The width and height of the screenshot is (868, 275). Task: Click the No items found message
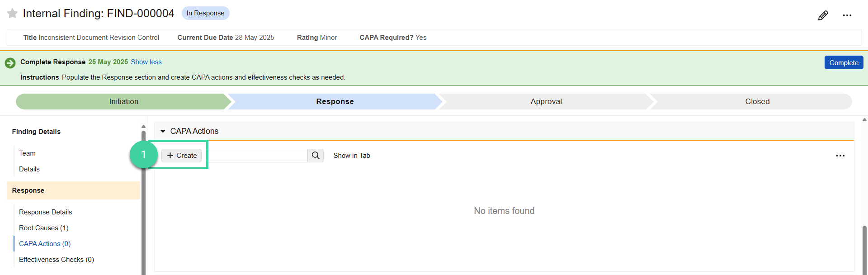pyautogui.click(x=504, y=211)
